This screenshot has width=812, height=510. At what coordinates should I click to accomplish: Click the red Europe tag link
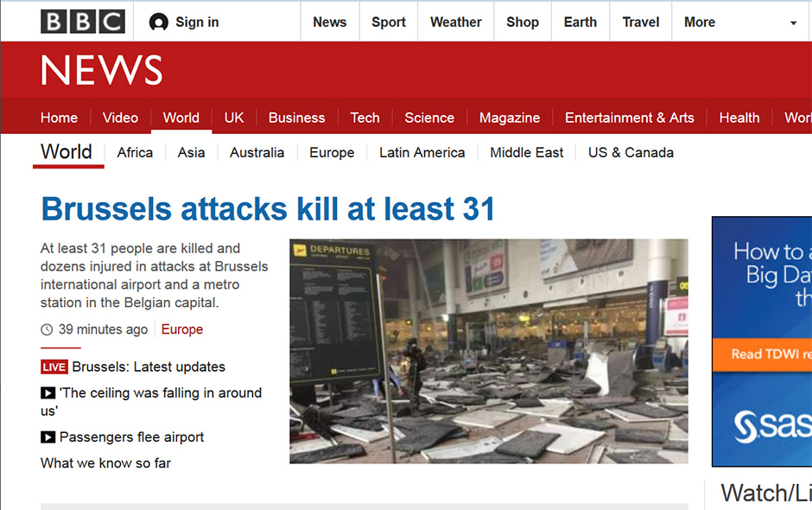(x=182, y=329)
